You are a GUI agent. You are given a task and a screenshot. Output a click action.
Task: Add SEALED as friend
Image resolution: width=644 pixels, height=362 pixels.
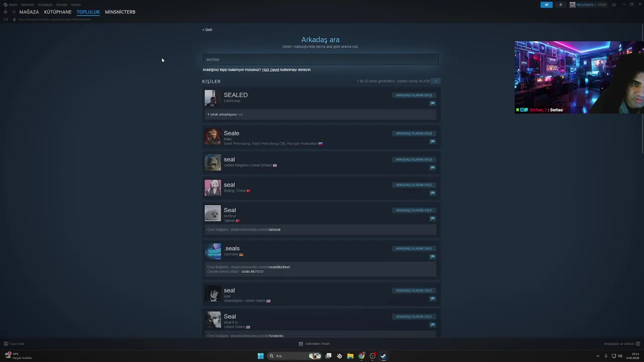tap(414, 95)
